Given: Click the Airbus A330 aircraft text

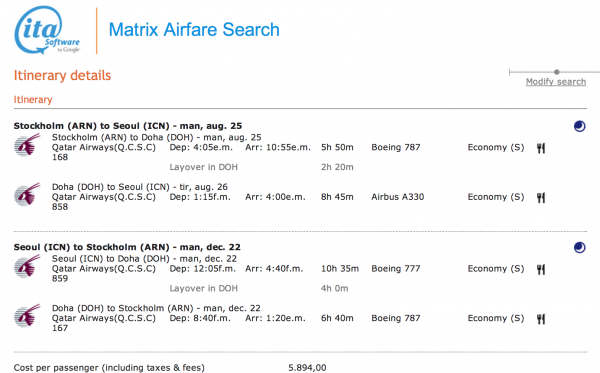Looking at the screenshot, I should click(398, 197).
